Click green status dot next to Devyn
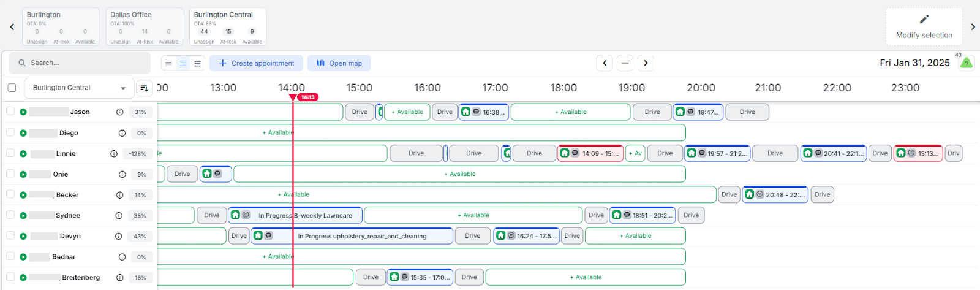This screenshot has width=980, height=290. (x=23, y=236)
